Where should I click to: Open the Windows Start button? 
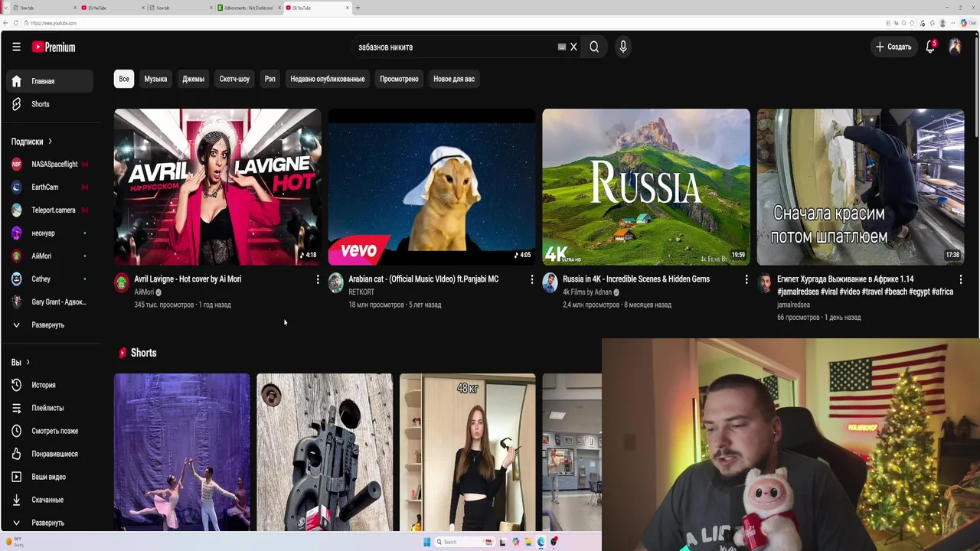[426, 542]
